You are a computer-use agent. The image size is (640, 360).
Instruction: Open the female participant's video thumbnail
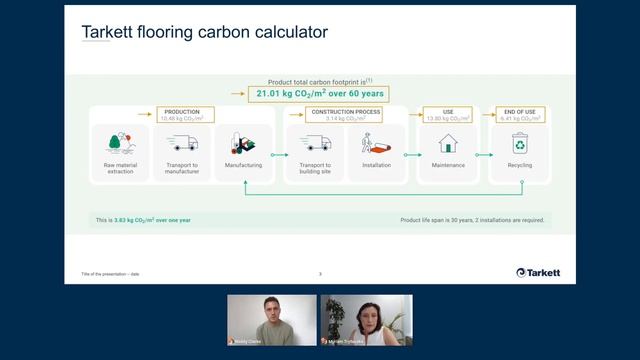pos(367,320)
